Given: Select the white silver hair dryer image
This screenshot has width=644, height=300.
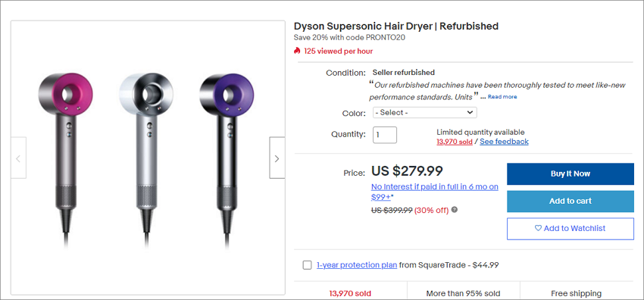Looking at the screenshot, I should click(146, 160).
